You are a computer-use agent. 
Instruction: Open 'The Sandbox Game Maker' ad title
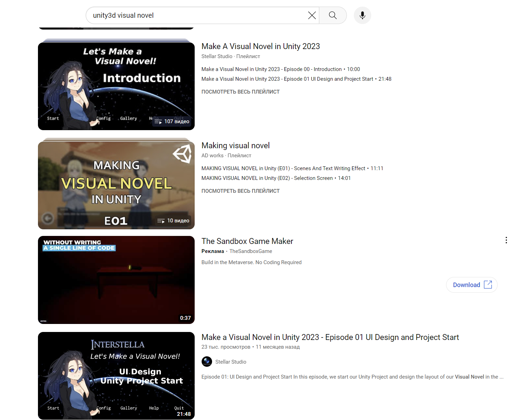247,241
